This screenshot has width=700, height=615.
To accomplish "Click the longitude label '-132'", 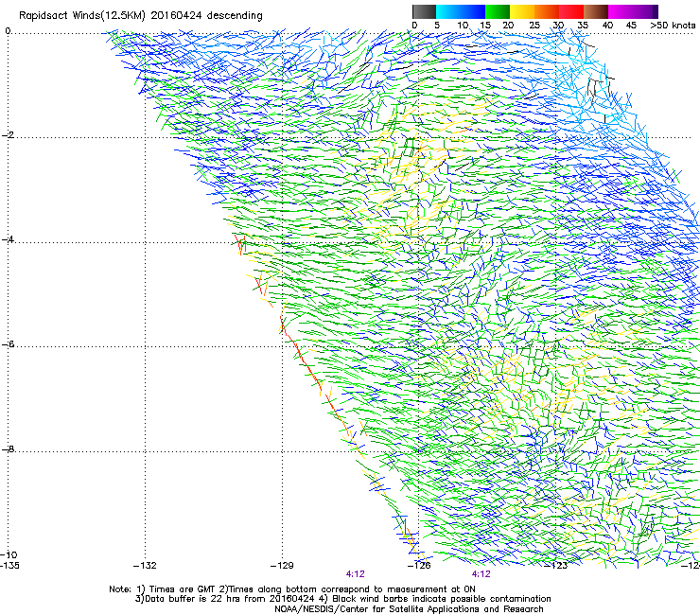I will click(145, 566).
